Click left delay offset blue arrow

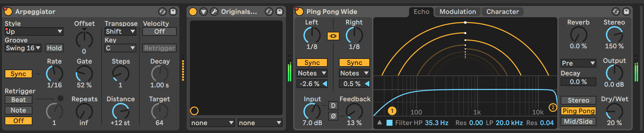(x=325, y=84)
